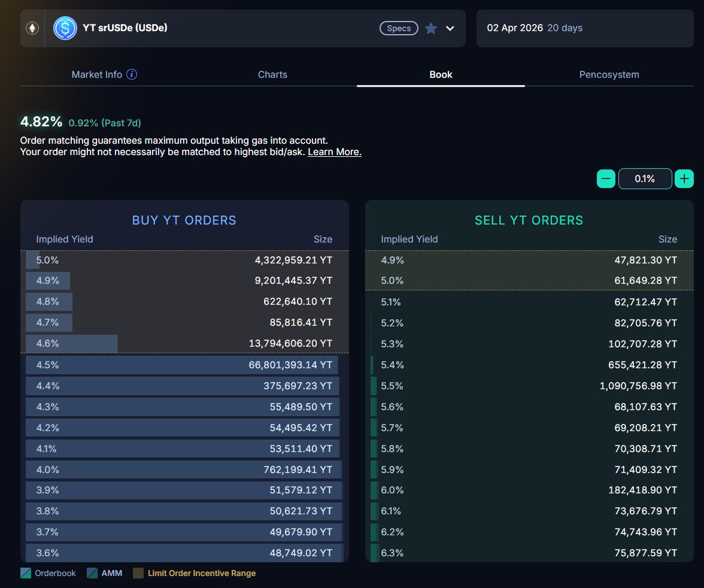Select buy order 622,640.10 YT
This screenshot has width=704, height=588.
184,301
